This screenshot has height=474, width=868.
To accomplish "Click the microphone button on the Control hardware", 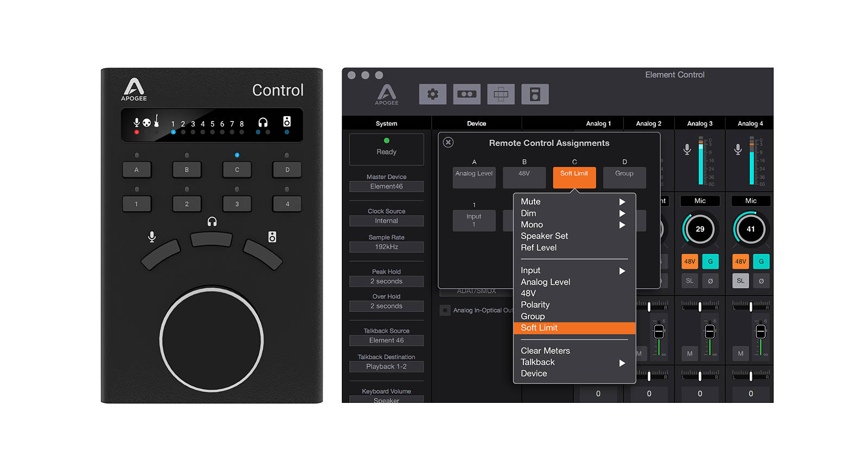I will pyautogui.click(x=161, y=254).
